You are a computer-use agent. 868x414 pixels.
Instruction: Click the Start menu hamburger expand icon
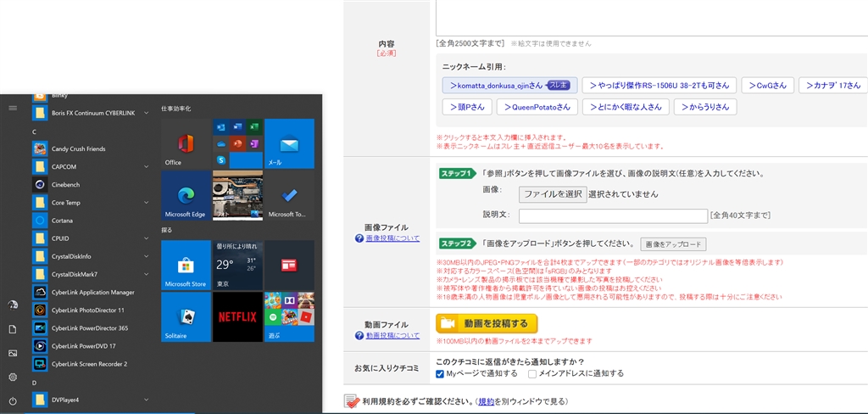[13, 108]
